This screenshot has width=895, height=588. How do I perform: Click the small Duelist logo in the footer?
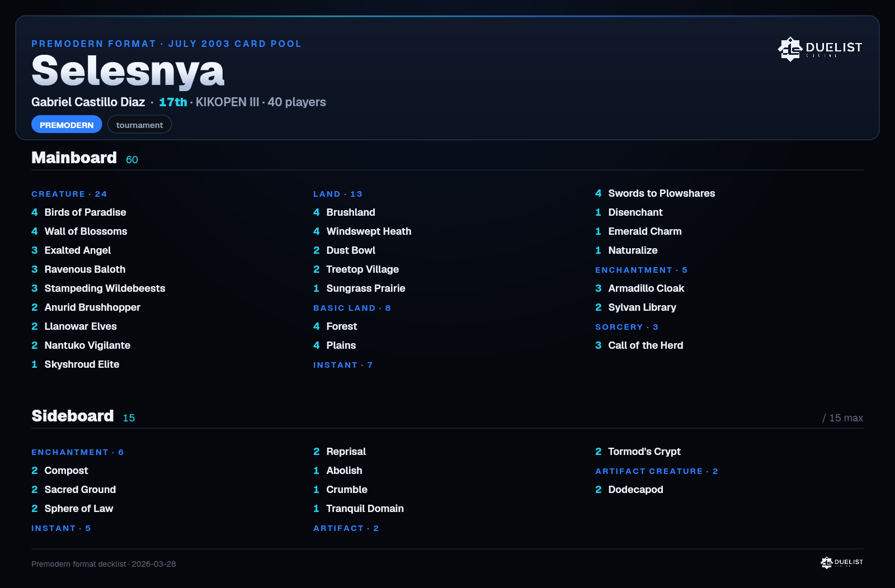(842, 562)
